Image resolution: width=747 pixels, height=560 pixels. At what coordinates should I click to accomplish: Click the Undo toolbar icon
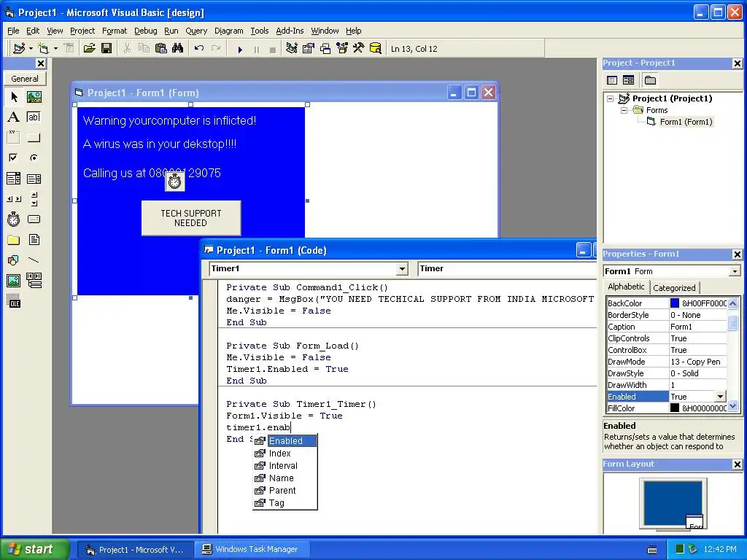199,49
